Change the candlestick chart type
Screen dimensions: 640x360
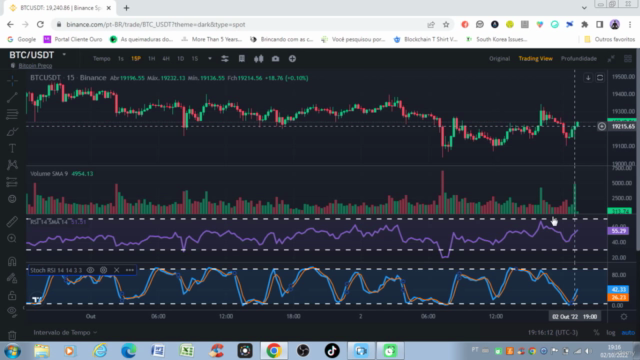pos(258,59)
